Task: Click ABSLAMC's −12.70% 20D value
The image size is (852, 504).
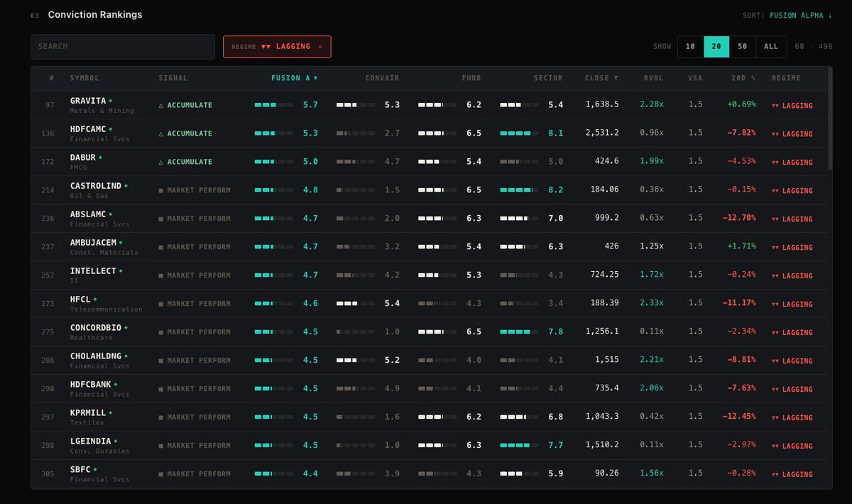Action: (x=739, y=218)
